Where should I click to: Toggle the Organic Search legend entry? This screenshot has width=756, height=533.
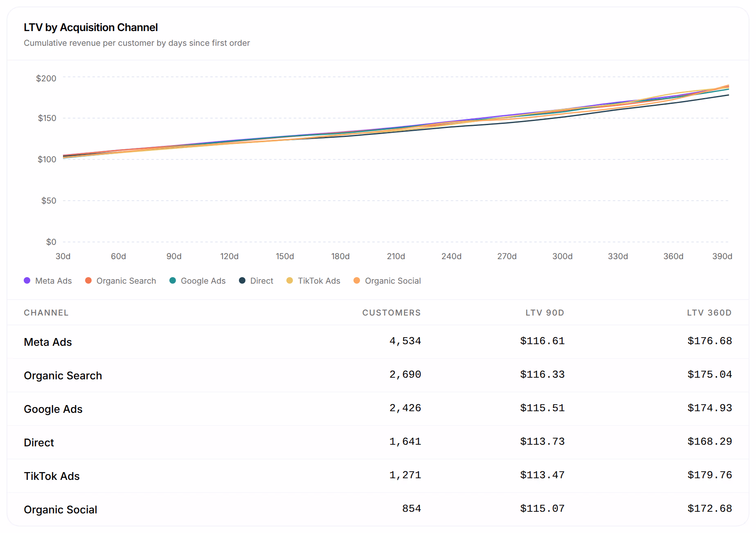coord(121,281)
